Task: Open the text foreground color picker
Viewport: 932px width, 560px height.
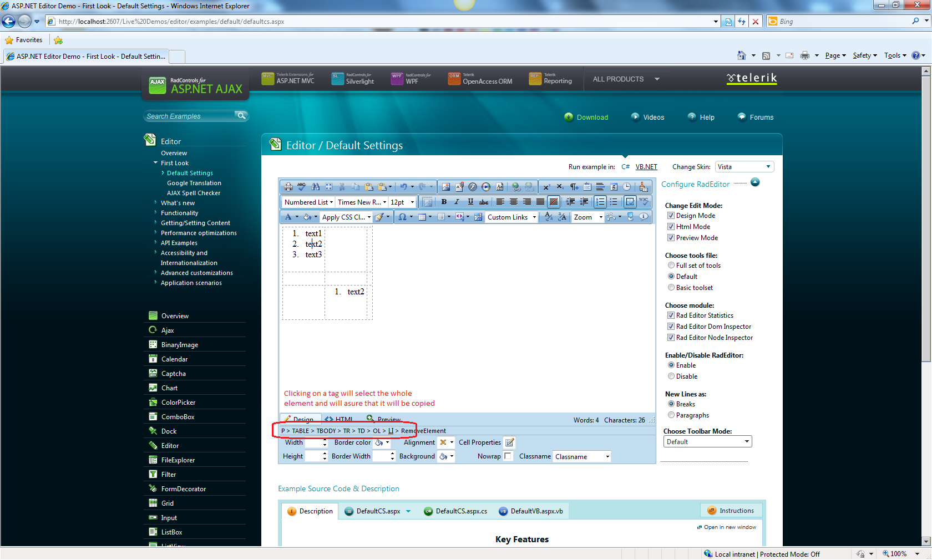Action: coord(291,217)
